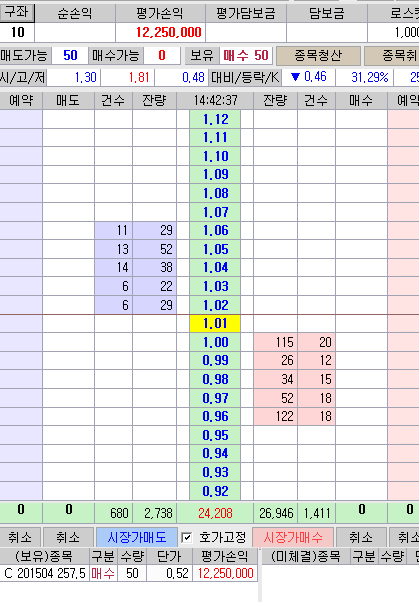This screenshot has width=419, height=602.
Task: Click the (보유)종목 column header
Action: 44,556
